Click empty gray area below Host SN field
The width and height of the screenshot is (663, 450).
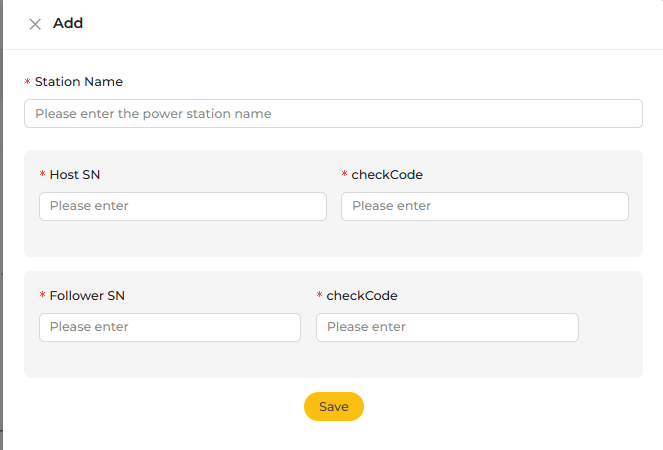(183, 238)
